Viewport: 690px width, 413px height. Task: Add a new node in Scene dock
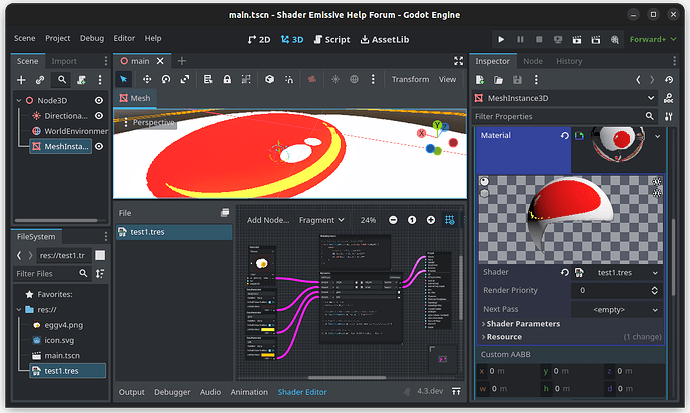(21, 80)
